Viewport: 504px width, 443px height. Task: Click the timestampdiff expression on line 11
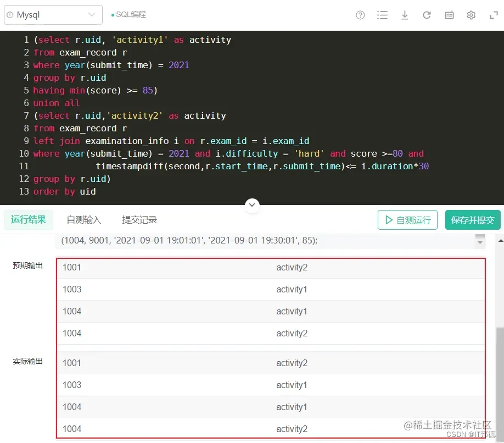click(262, 167)
